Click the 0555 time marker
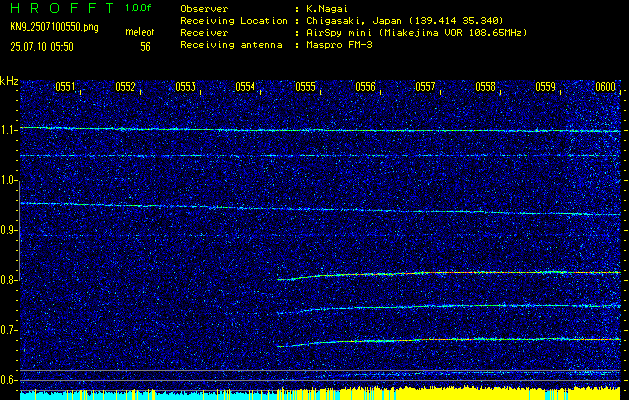The height and width of the screenshot is (400, 629). point(305,87)
